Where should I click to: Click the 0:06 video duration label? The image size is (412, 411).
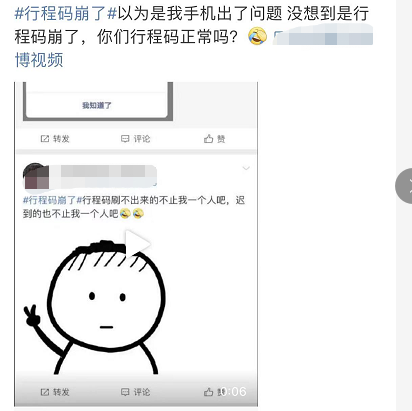click(x=234, y=391)
